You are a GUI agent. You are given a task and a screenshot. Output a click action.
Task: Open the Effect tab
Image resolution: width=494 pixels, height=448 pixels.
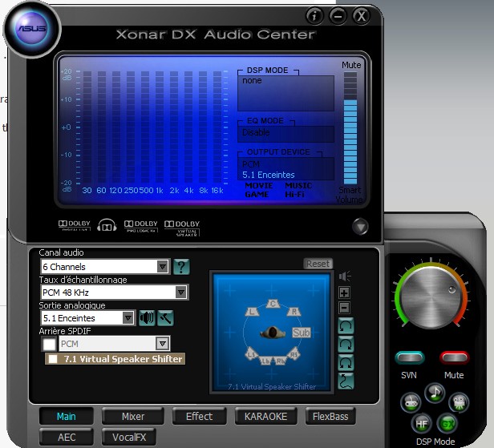(199, 416)
